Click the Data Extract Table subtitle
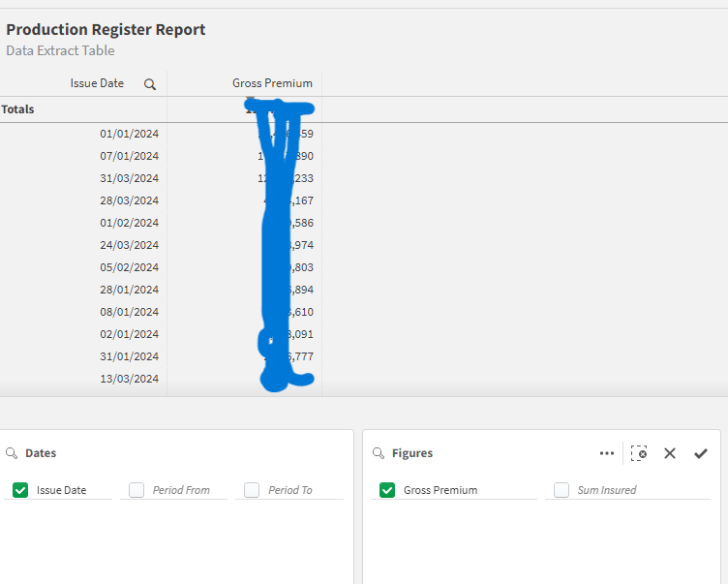728x584 pixels. pos(60,50)
